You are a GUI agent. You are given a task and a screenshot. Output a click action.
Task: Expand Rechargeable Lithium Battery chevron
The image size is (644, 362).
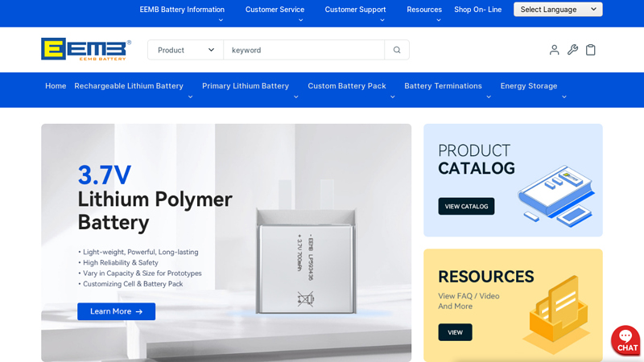[x=190, y=97]
